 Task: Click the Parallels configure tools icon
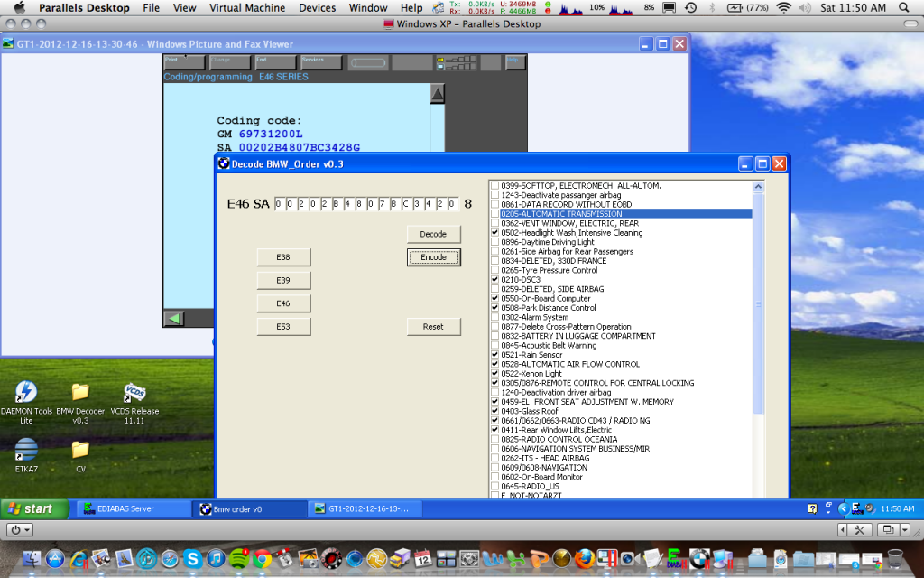click(x=859, y=529)
